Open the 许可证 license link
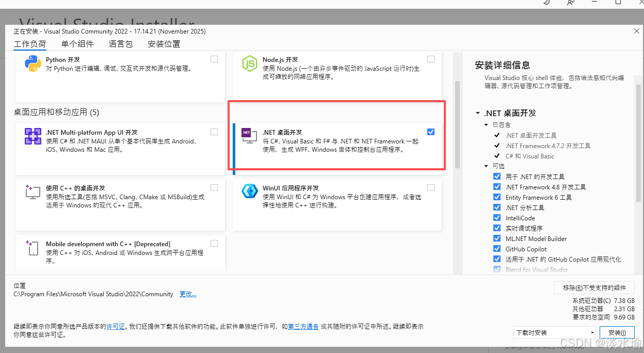644x353 pixels. pos(116,327)
